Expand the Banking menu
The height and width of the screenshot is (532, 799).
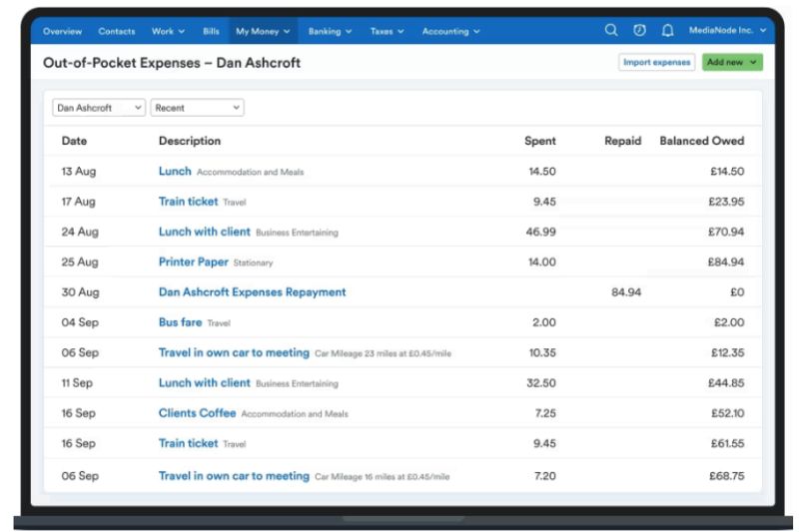[x=330, y=31]
